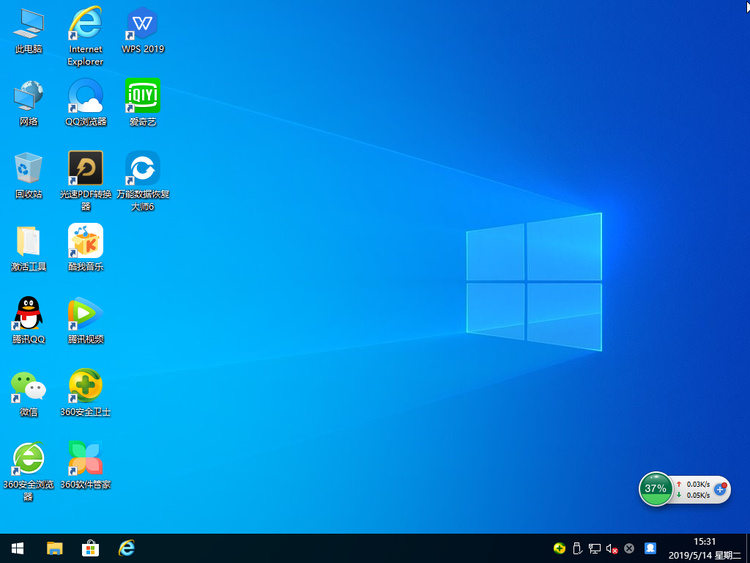Select the 光速PDF转换器 desktop icon
This screenshot has width=750, height=563.
(x=85, y=168)
